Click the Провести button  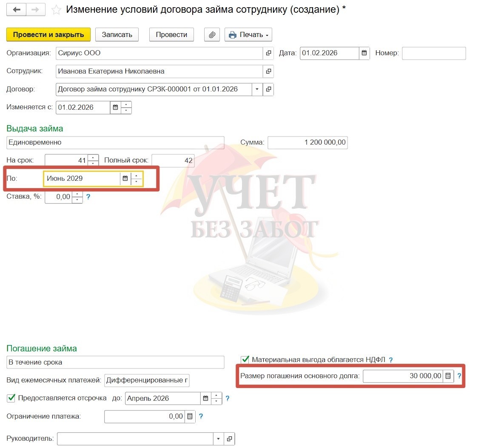pos(171,35)
